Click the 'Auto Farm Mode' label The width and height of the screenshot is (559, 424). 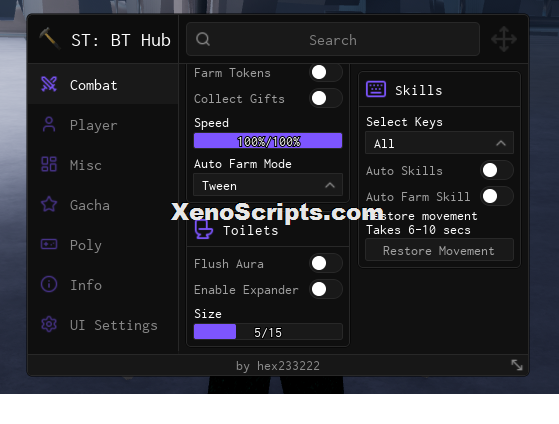coord(243,164)
